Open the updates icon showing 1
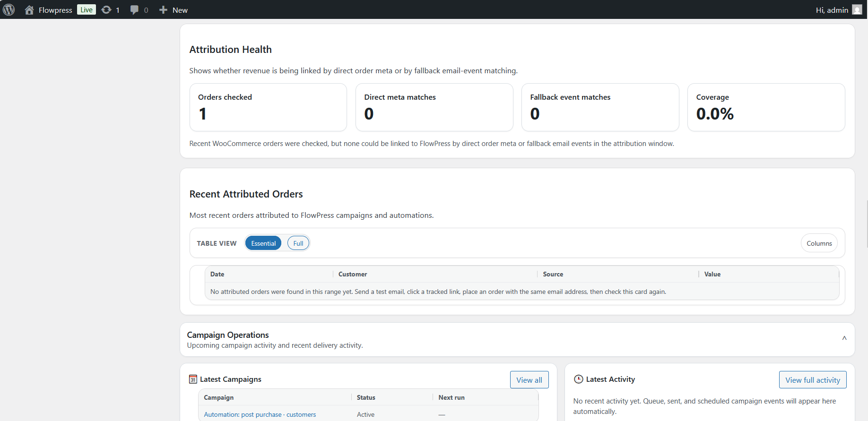Screen dimensions: 868x421 (111, 10)
